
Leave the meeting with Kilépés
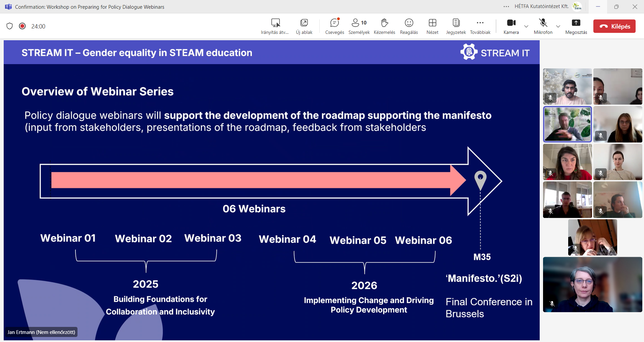click(614, 26)
